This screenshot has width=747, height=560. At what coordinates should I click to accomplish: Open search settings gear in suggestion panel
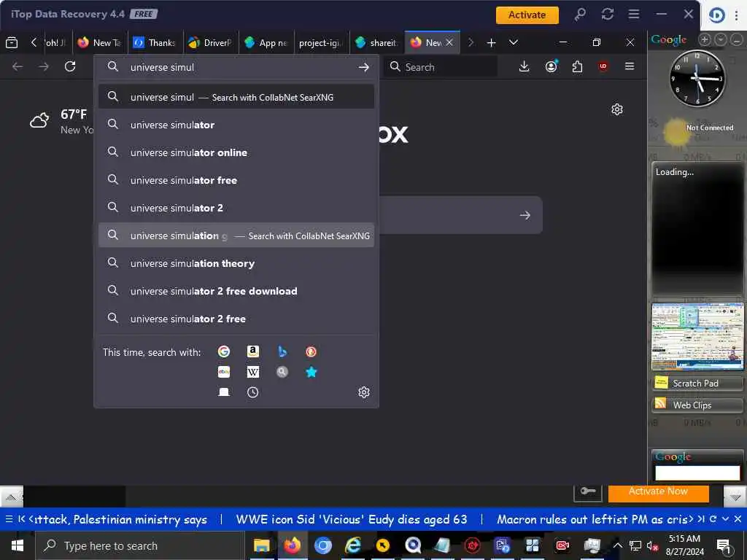tap(364, 392)
